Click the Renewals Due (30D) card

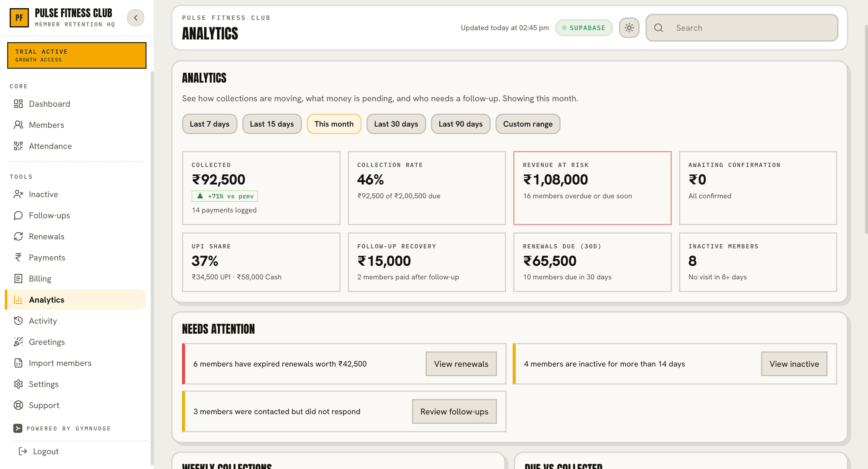click(592, 262)
